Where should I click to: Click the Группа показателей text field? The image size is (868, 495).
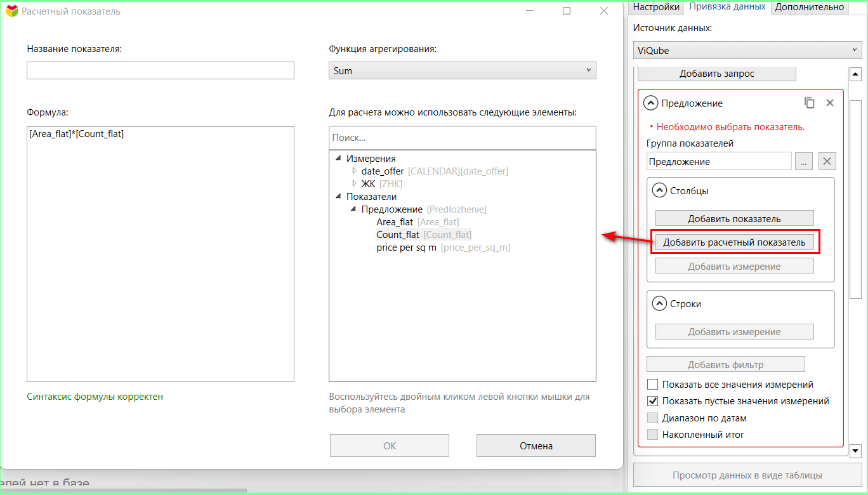pyautogui.click(x=719, y=161)
